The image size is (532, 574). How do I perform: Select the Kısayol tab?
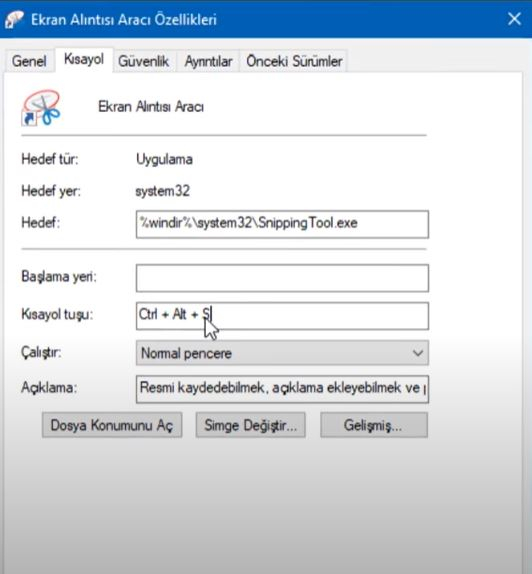pos(84,59)
